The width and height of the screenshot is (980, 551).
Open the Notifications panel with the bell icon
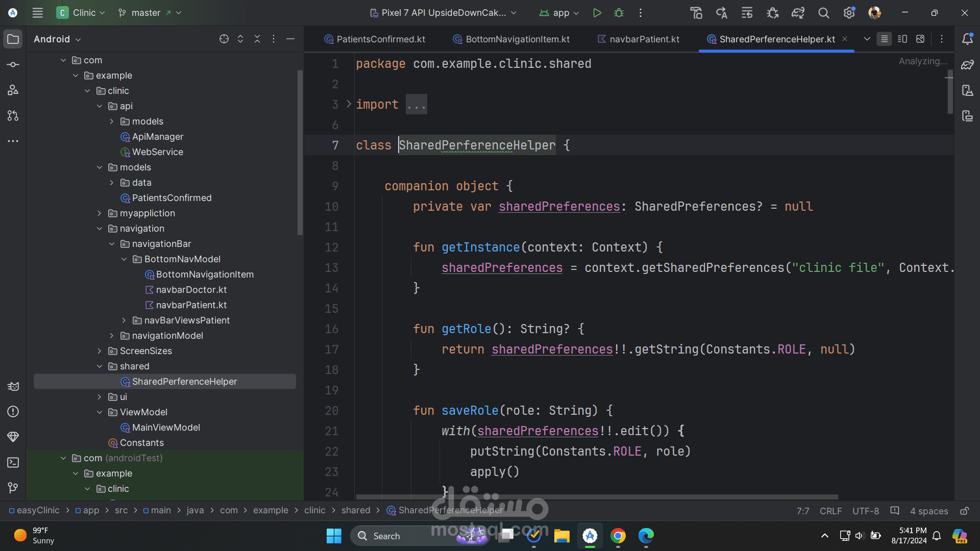[x=967, y=39]
